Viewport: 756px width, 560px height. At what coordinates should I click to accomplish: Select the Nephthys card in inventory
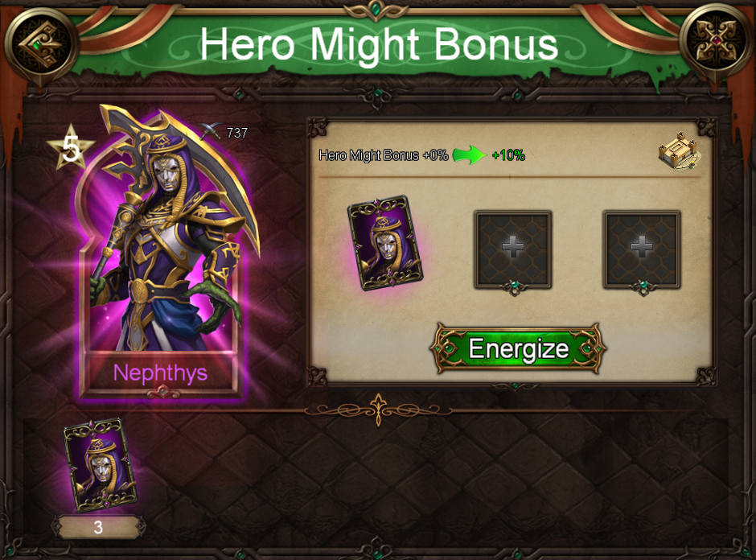pyautogui.click(x=101, y=465)
